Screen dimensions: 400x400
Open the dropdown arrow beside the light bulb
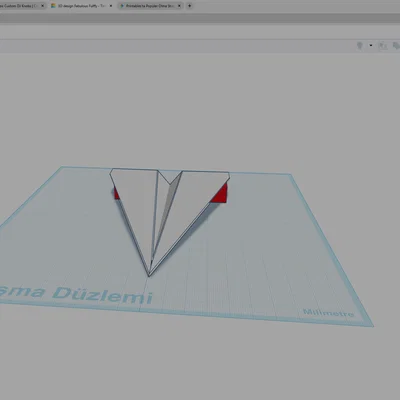[x=371, y=45]
